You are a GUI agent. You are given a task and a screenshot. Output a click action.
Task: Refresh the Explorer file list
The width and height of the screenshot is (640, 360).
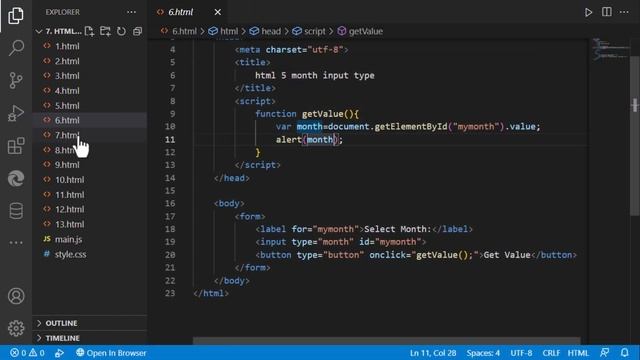click(x=121, y=31)
